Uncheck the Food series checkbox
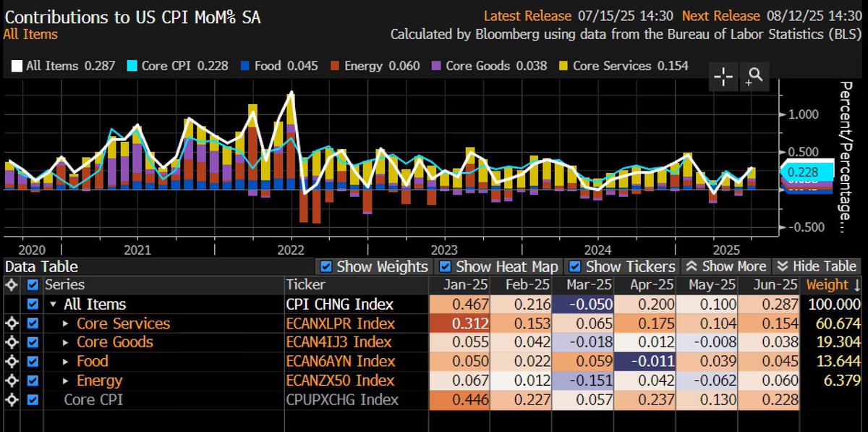Viewport: 868px width, 432px height. 32,361
